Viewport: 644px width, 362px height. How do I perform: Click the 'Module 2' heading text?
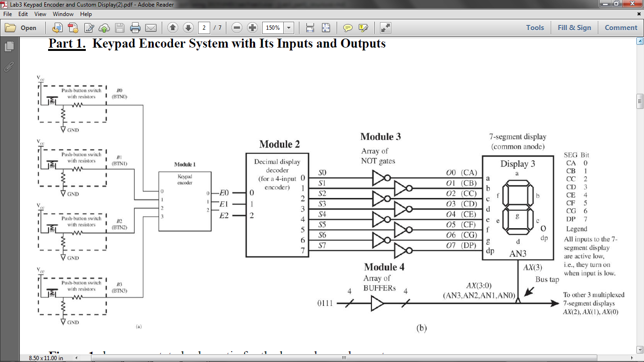coord(279,144)
